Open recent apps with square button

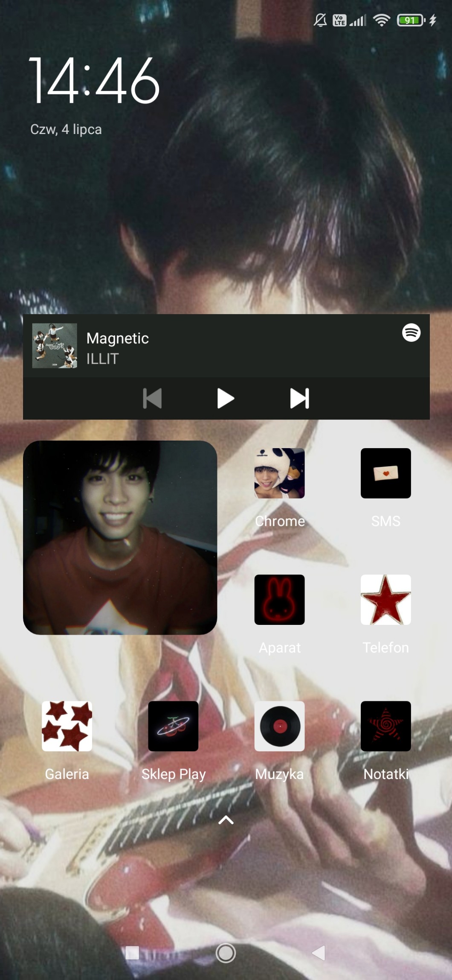(x=132, y=953)
